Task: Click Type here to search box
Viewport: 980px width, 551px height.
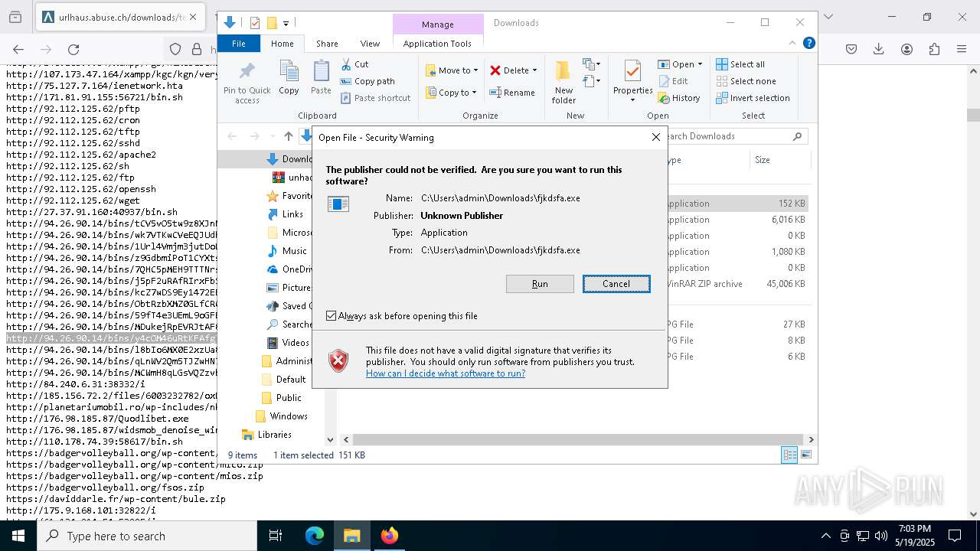Action: tap(147, 536)
